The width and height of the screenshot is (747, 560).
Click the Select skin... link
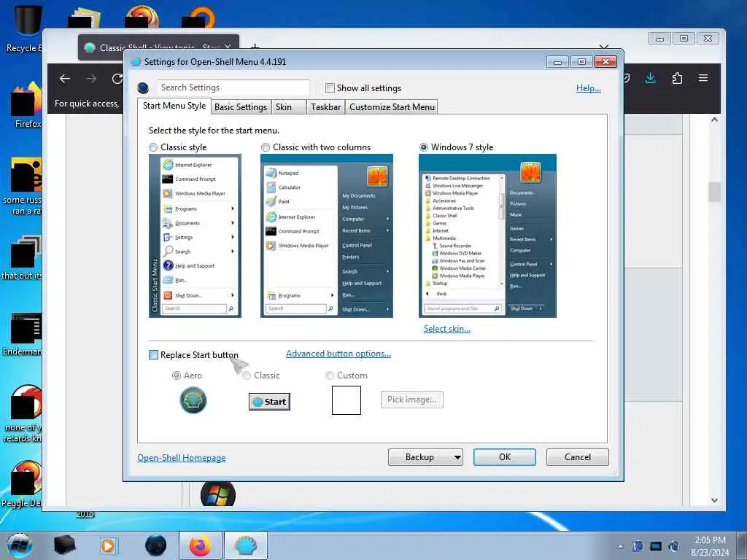tap(447, 329)
